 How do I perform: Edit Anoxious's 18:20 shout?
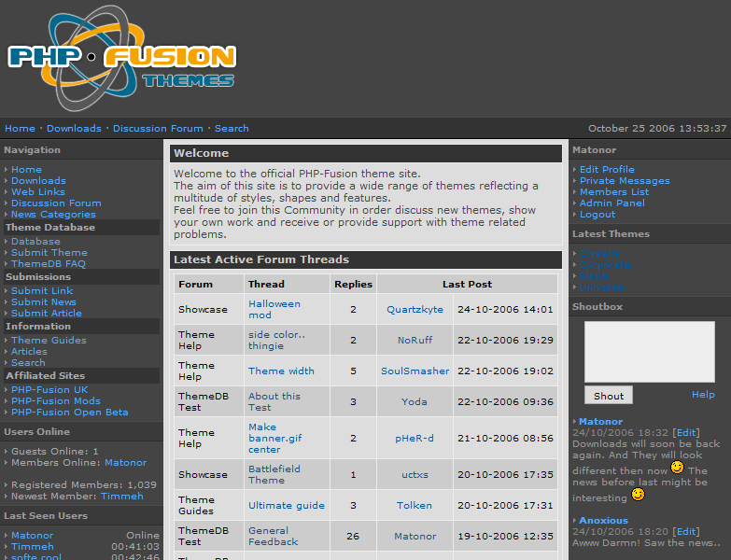coord(686,532)
